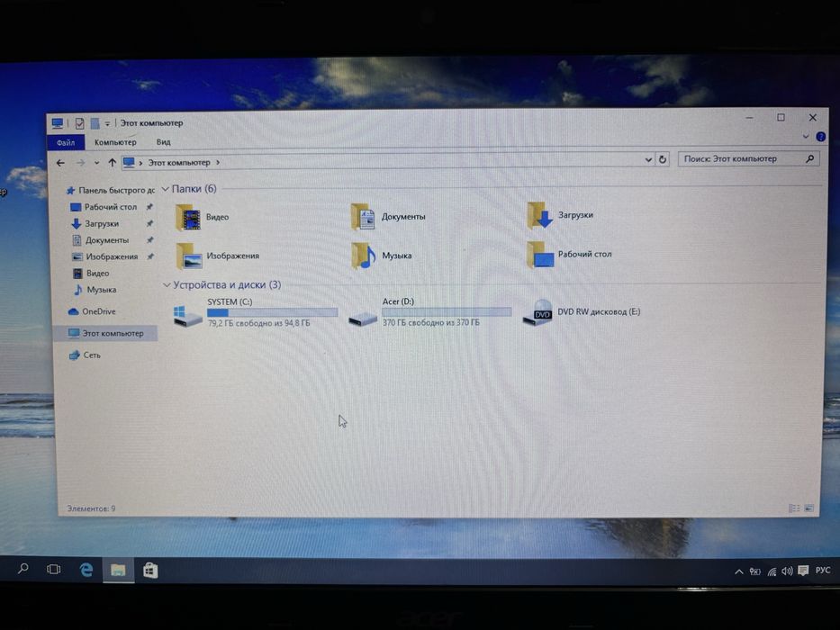The width and height of the screenshot is (840, 630).
Task: Open Wi-Fi network icon in system tray
Action: [772, 572]
